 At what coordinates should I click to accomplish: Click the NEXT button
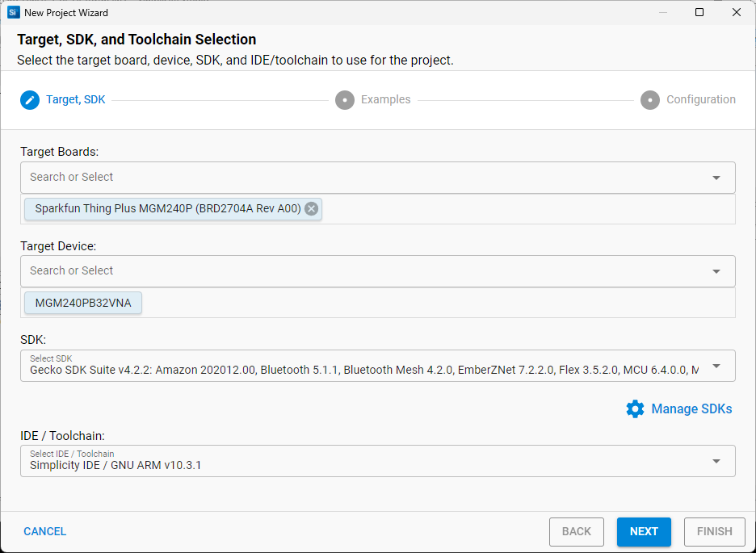644,531
